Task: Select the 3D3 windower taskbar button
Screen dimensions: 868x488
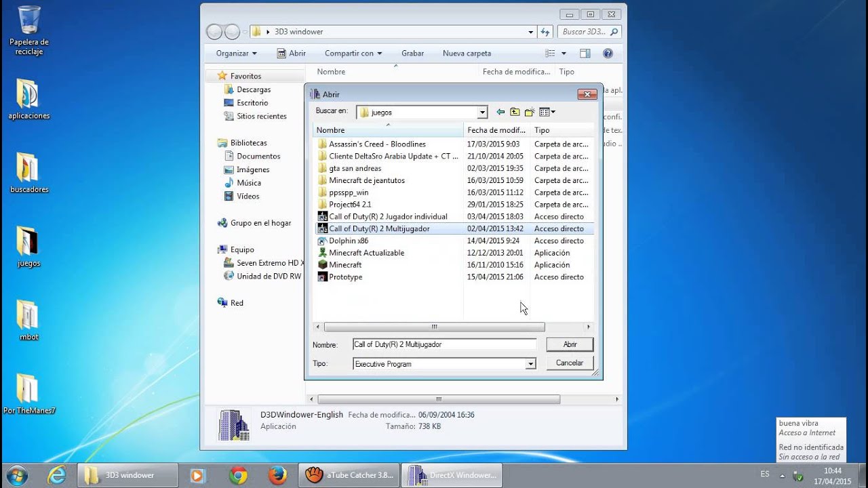Action: (127, 475)
